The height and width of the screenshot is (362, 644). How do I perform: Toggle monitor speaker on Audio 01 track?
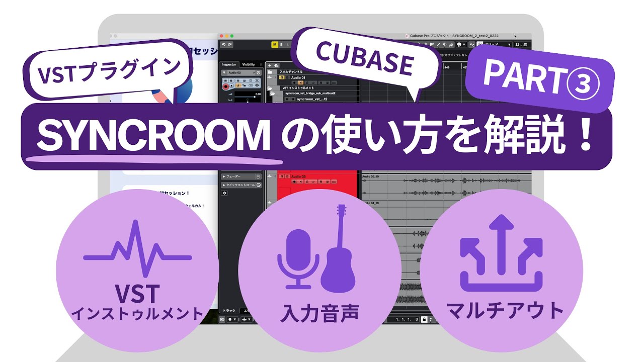tap(300, 82)
